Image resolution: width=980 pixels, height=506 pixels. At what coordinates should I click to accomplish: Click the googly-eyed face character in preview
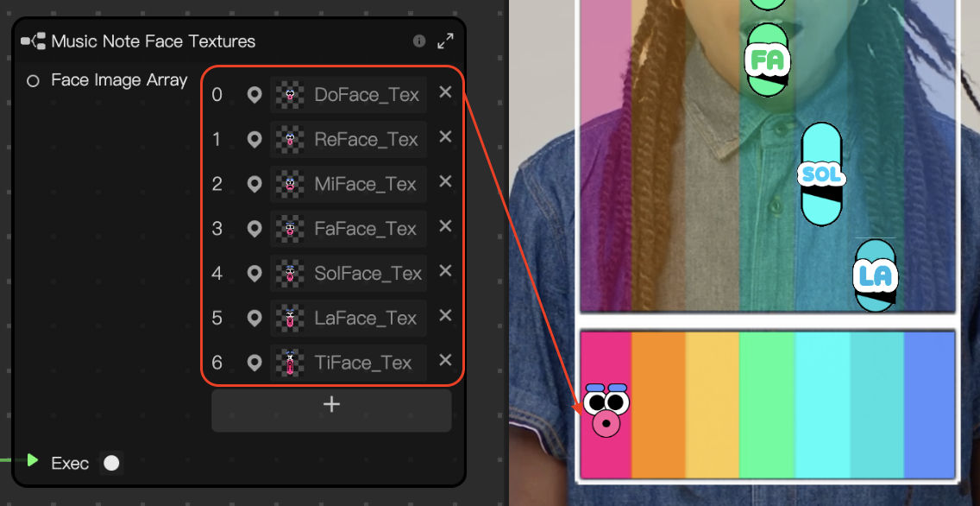606,410
